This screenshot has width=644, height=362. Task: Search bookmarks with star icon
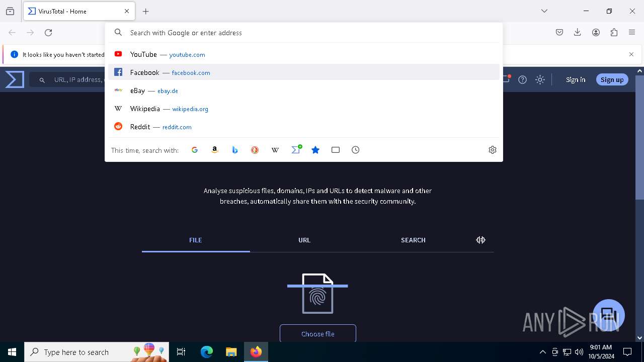tap(315, 150)
